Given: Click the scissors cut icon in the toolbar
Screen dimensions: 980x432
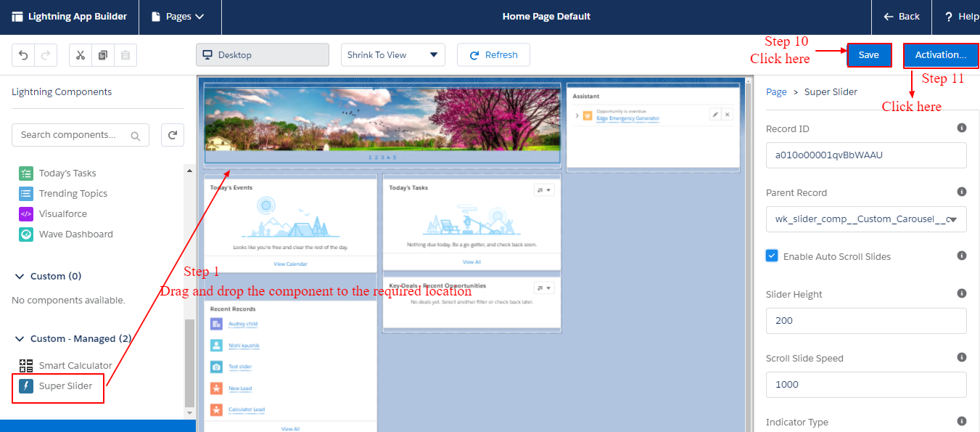Looking at the screenshot, I should point(80,54).
